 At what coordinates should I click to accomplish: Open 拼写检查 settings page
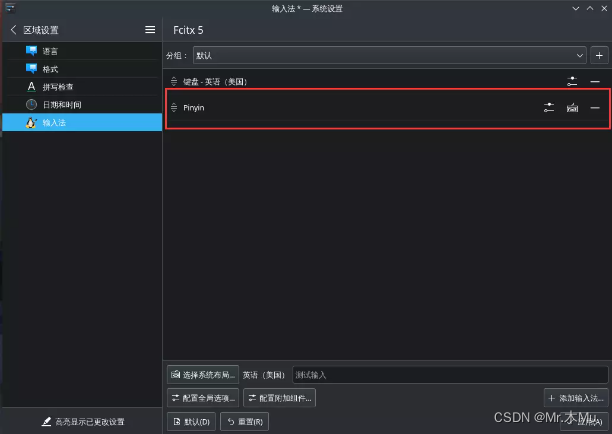(x=82, y=87)
